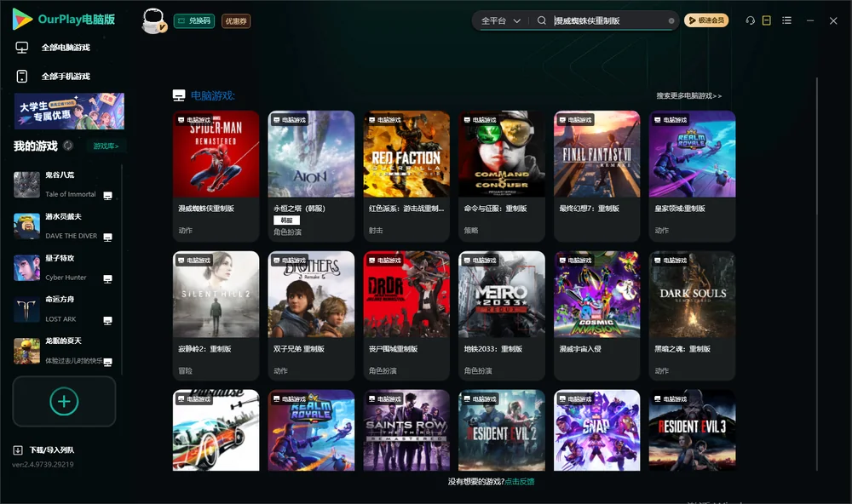This screenshot has width=852, height=504.
Task: Click 搜索更多电脑游戏 link
Action: [x=688, y=96]
